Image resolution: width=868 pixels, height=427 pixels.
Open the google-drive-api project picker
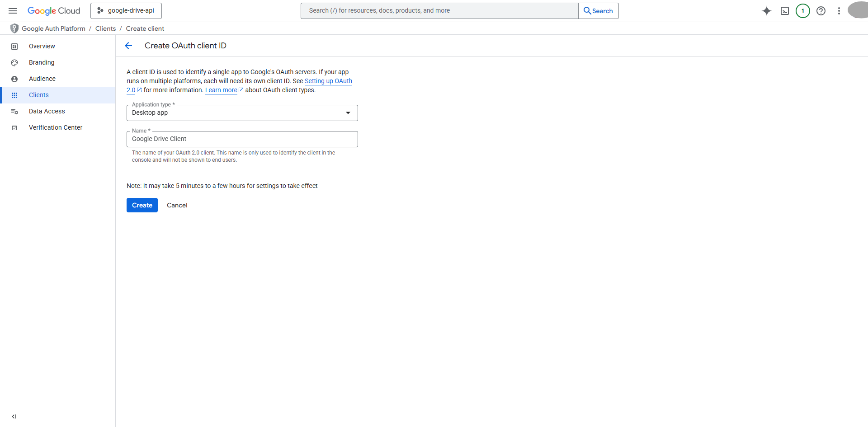coord(126,11)
